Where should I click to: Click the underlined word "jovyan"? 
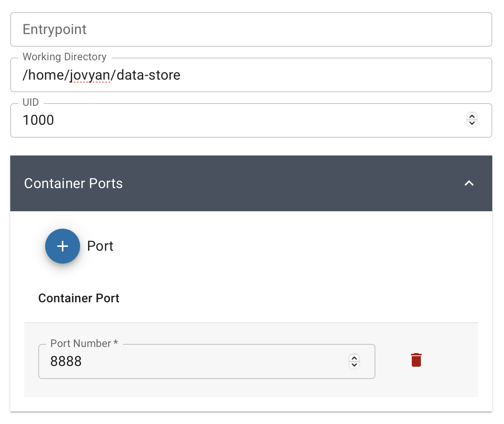click(90, 75)
